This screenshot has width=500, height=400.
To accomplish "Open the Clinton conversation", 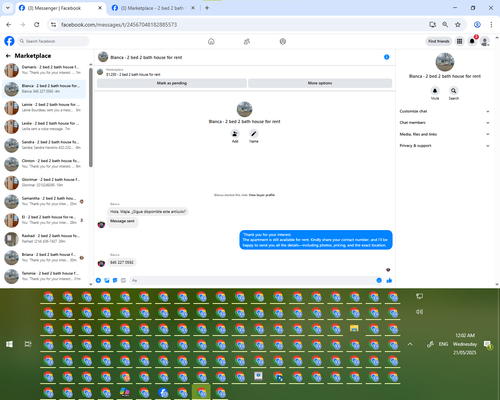I will pyautogui.click(x=44, y=164).
